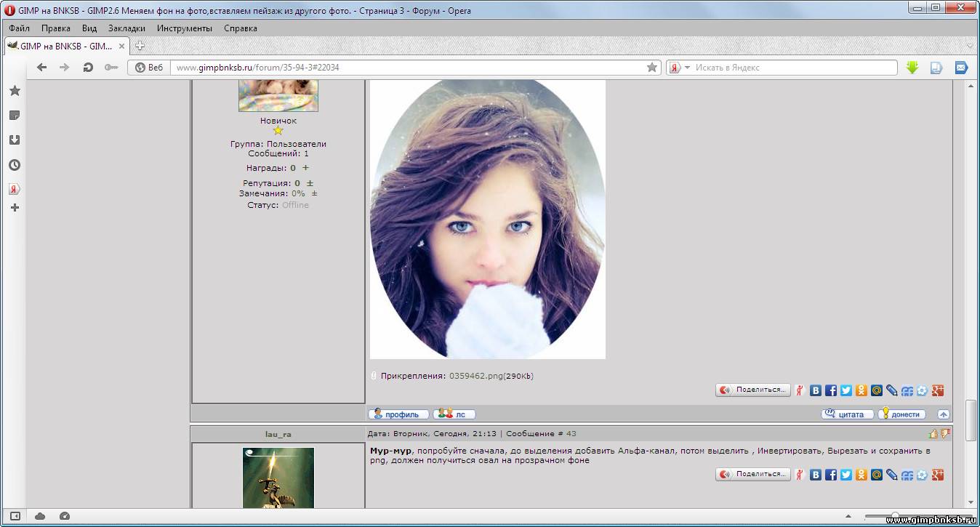This screenshot has height=527, width=980.
Task: Open the Notes panel in the sidebar
Action: (15, 116)
